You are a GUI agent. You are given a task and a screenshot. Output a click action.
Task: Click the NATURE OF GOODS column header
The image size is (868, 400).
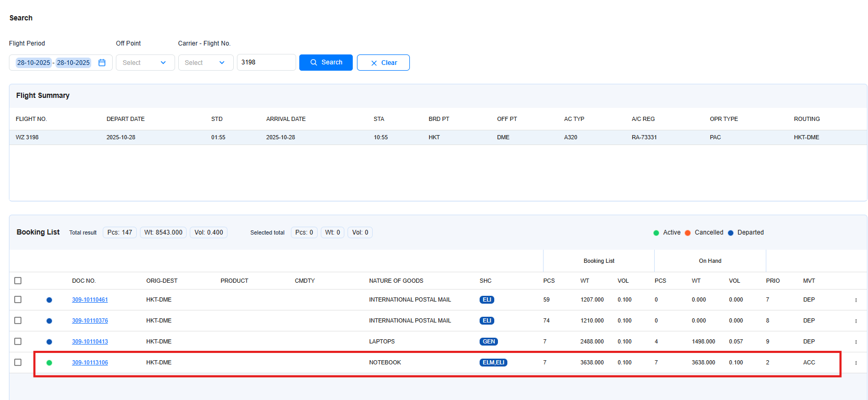click(396, 281)
